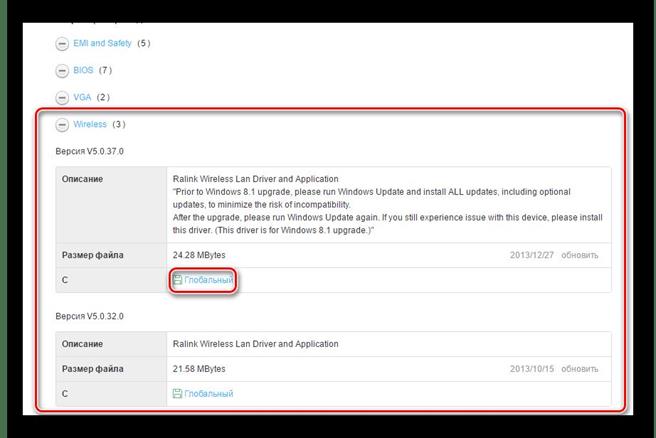
Task: Click Размер файла label in V5.0.37.0 table
Action: click(x=92, y=255)
